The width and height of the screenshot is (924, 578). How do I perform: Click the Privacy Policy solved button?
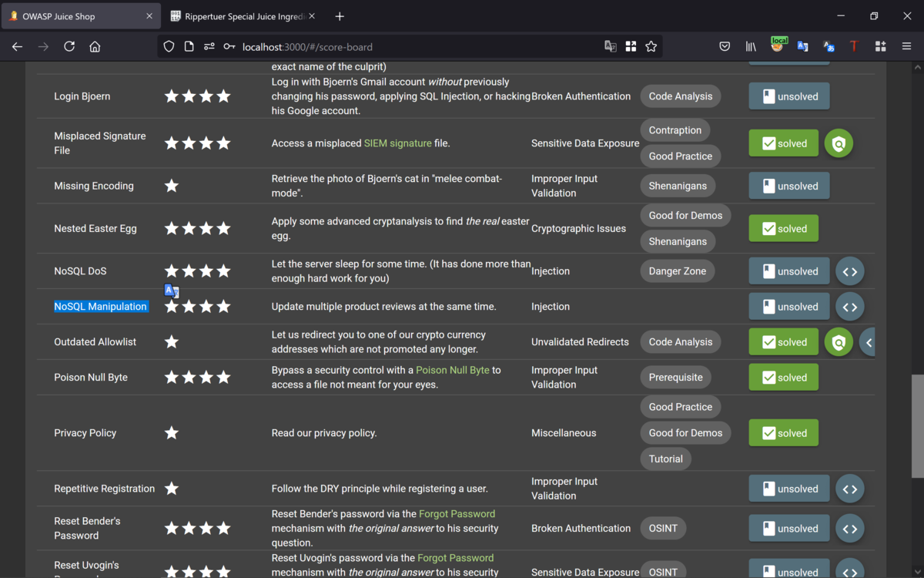(x=784, y=433)
